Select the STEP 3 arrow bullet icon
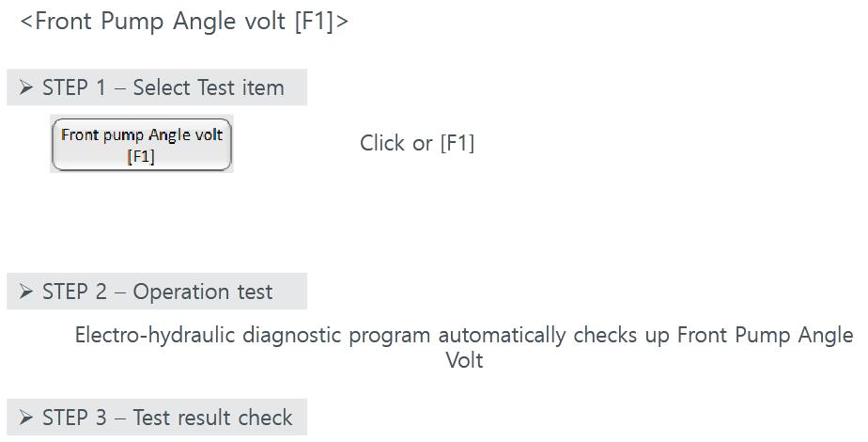The width and height of the screenshot is (868, 442). pyautogui.click(x=26, y=417)
